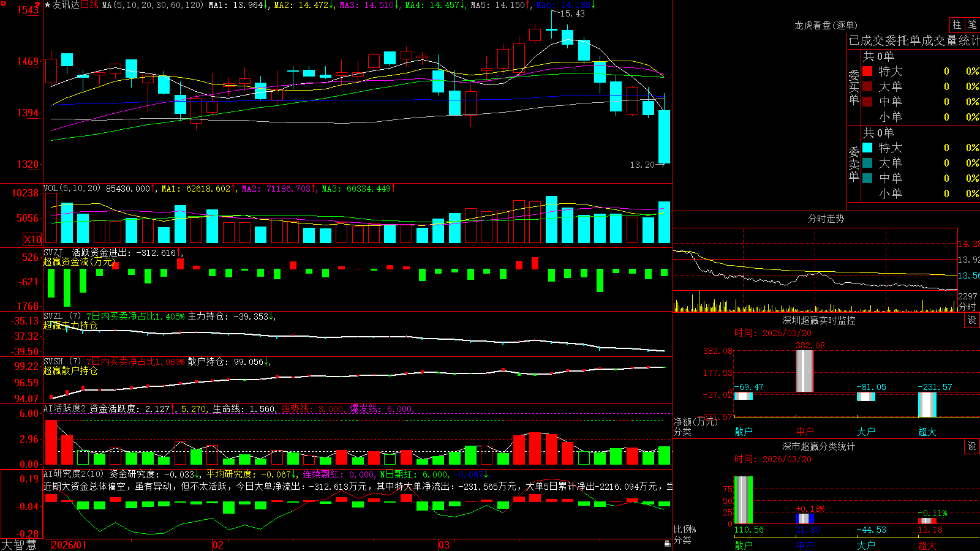Click the SVZL (7) indicator name
This screenshot has height=551, width=980.
tap(62, 316)
